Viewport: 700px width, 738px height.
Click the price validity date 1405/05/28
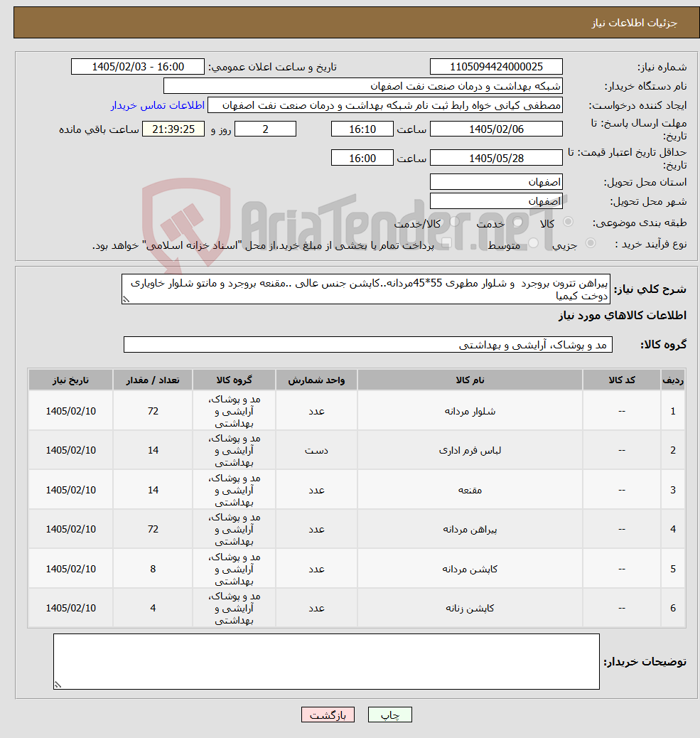pyautogui.click(x=496, y=158)
